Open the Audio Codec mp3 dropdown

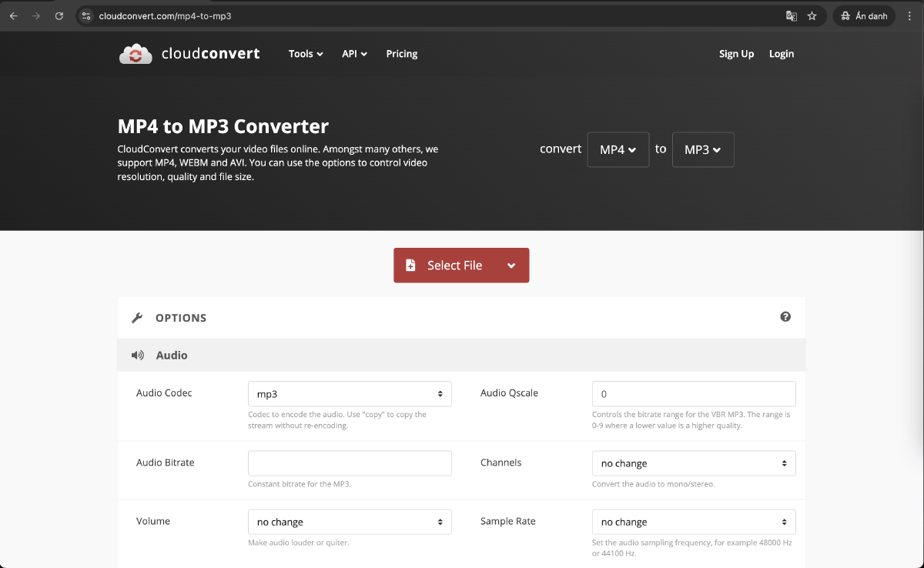tap(350, 393)
